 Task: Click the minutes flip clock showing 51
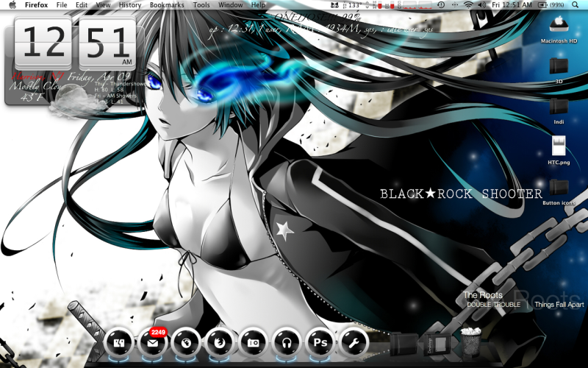107,43
